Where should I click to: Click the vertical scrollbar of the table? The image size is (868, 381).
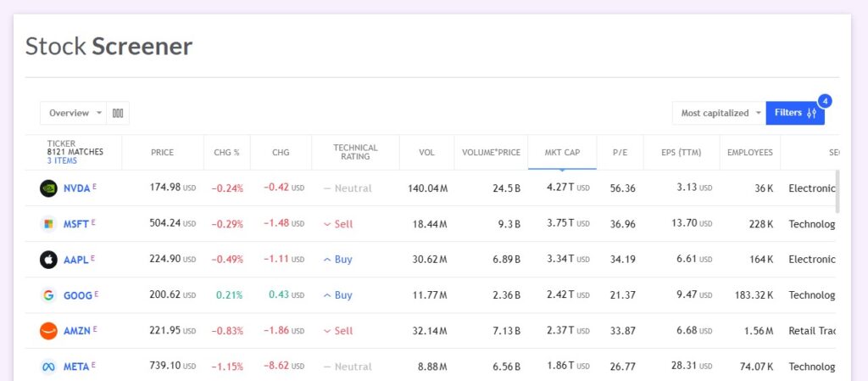(x=837, y=192)
